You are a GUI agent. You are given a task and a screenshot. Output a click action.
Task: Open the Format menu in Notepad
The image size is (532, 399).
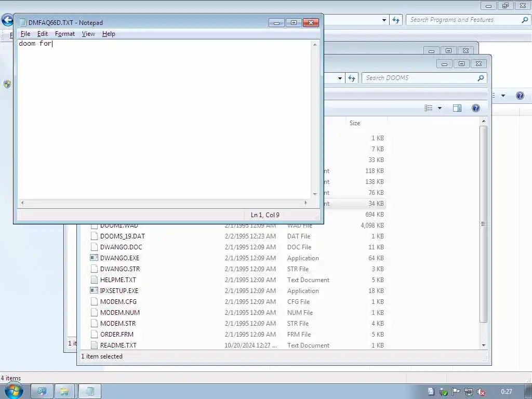[65, 34]
